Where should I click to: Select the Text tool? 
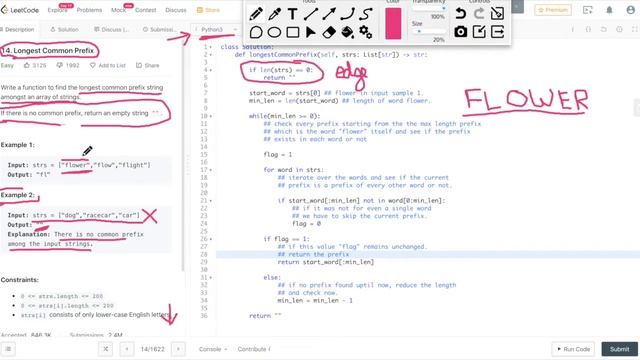click(292, 14)
